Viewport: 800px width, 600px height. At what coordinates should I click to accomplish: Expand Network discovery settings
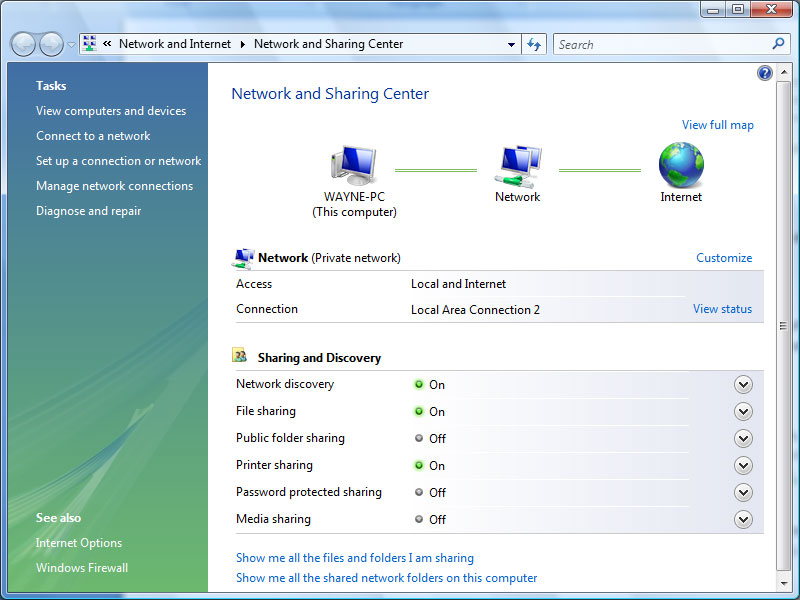click(743, 385)
